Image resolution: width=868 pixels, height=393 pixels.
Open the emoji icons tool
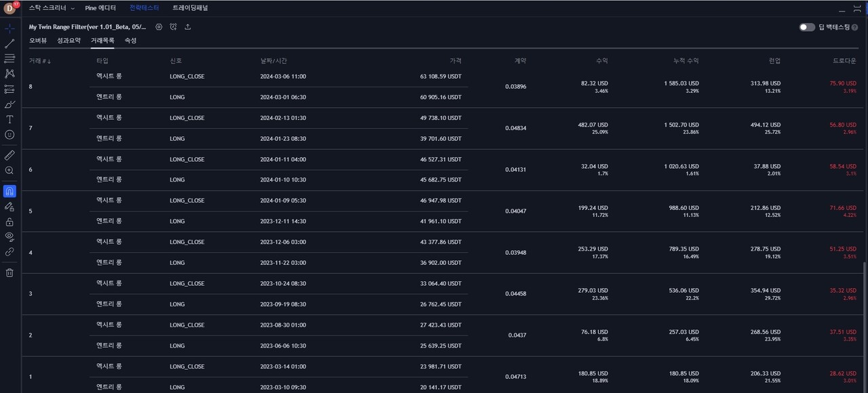9,135
